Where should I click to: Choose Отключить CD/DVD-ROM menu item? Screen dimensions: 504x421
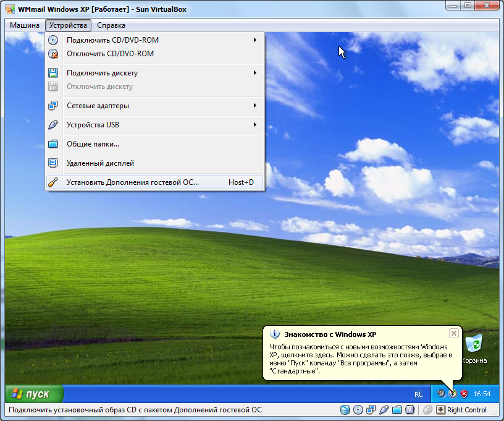(x=154, y=53)
